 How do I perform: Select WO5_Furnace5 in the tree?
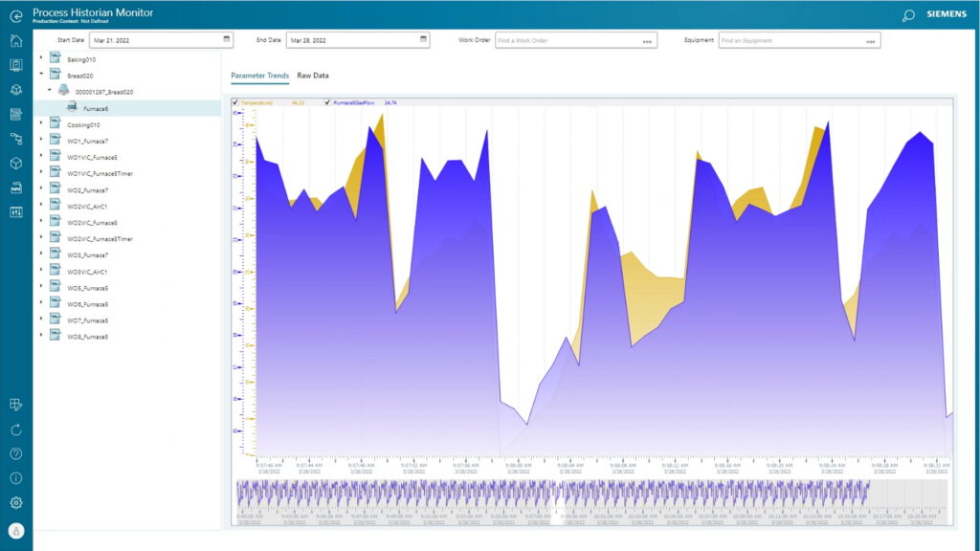pyautogui.click(x=87, y=288)
